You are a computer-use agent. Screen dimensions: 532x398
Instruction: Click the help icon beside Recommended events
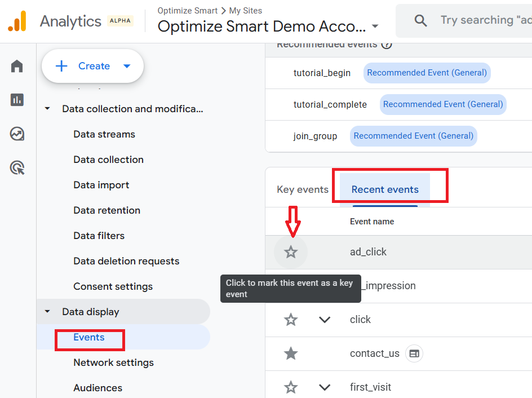386,45
